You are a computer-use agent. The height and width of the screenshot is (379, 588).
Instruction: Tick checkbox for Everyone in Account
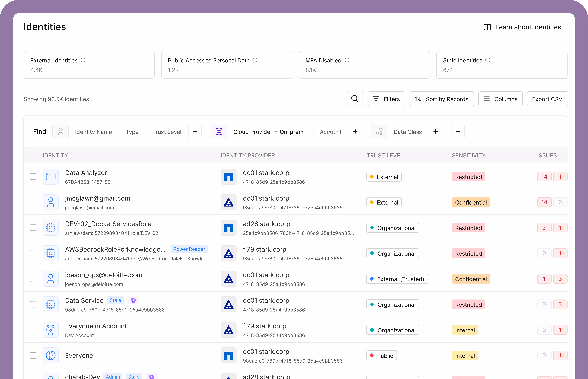(x=33, y=330)
